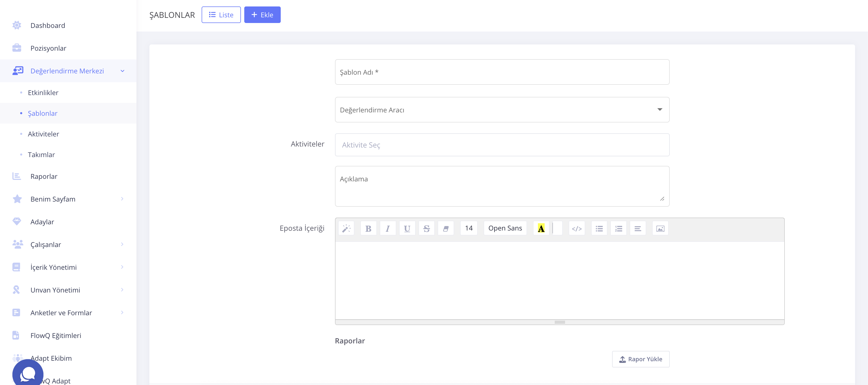This screenshot has height=385, width=868.
Task: Go to Raporlar in the sidebar
Action: [x=44, y=176]
